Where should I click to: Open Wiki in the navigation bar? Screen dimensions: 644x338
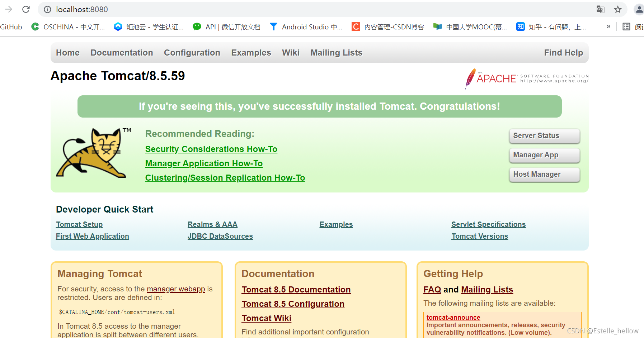(x=291, y=53)
